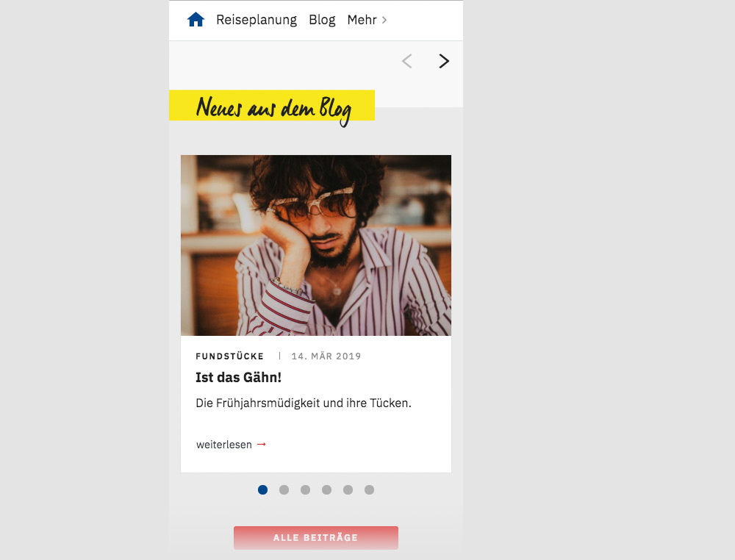This screenshot has height=560, width=735.
Task: Advance to the next blog slide arrow
Action: click(x=444, y=61)
